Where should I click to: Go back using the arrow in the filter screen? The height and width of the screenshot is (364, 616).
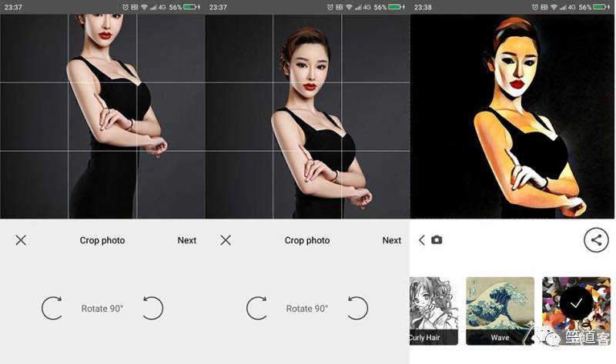(x=421, y=240)
